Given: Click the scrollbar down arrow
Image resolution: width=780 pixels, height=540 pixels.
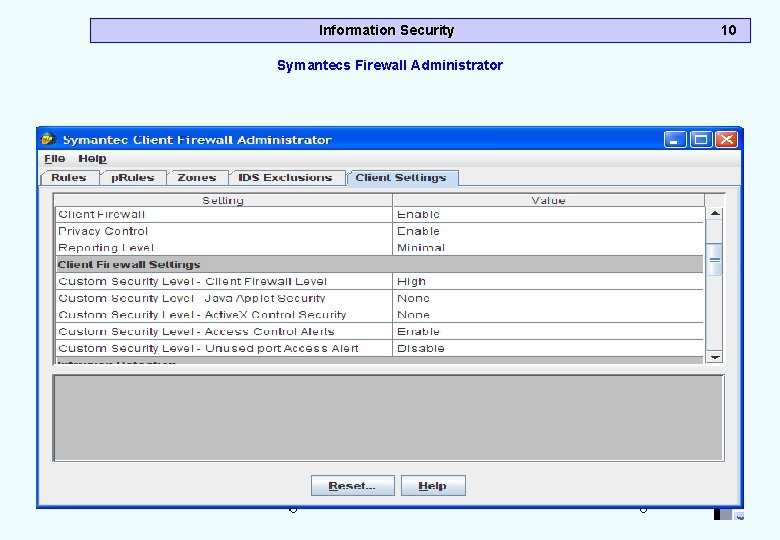Looking at the screenshot, I should (715, 357).
